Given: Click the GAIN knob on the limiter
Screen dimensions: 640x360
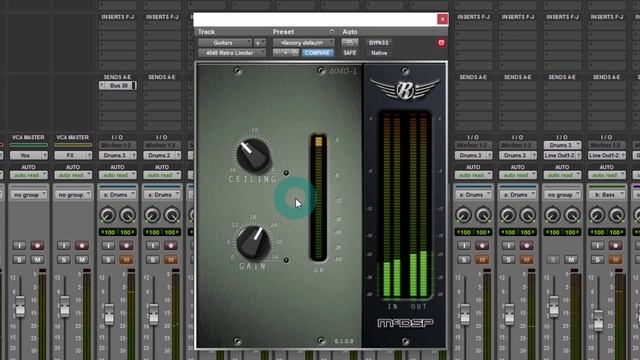Looking at the screenshot, I should [253, 242].
